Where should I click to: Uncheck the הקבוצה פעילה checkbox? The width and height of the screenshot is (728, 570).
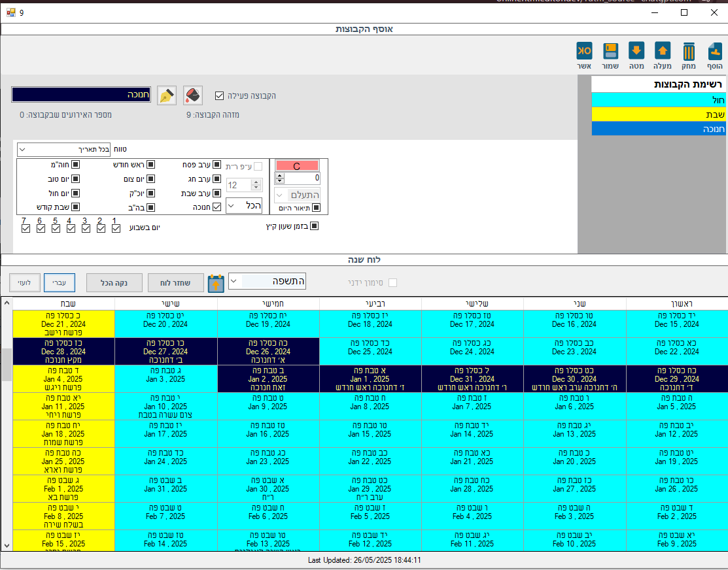pyautogui.click(x=219, y=96)
